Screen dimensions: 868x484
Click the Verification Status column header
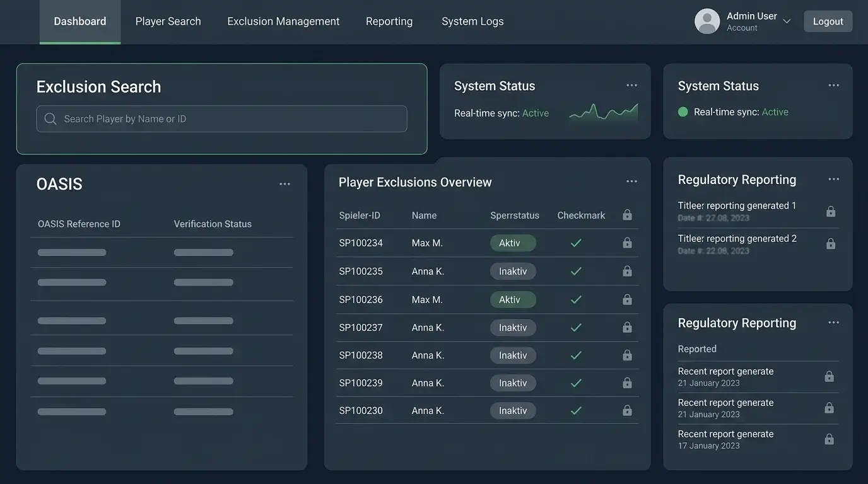(x=213, y=224)
